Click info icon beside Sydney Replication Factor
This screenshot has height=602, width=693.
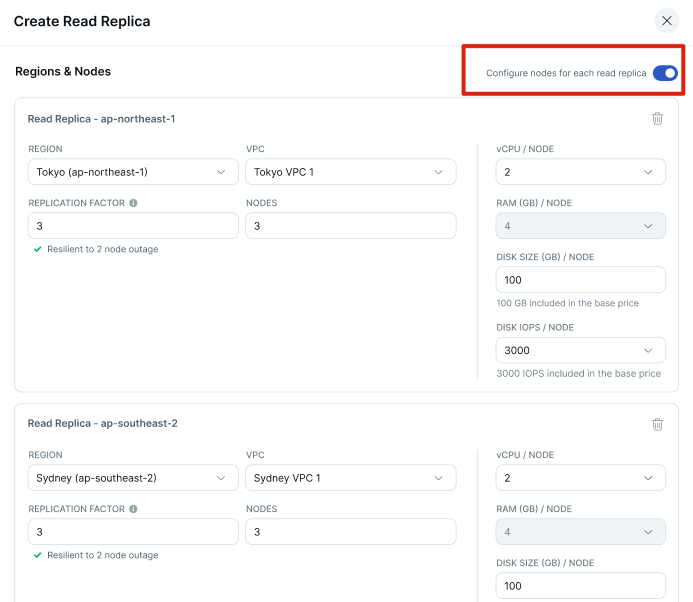pyautogui.click(x=134, y=509)
